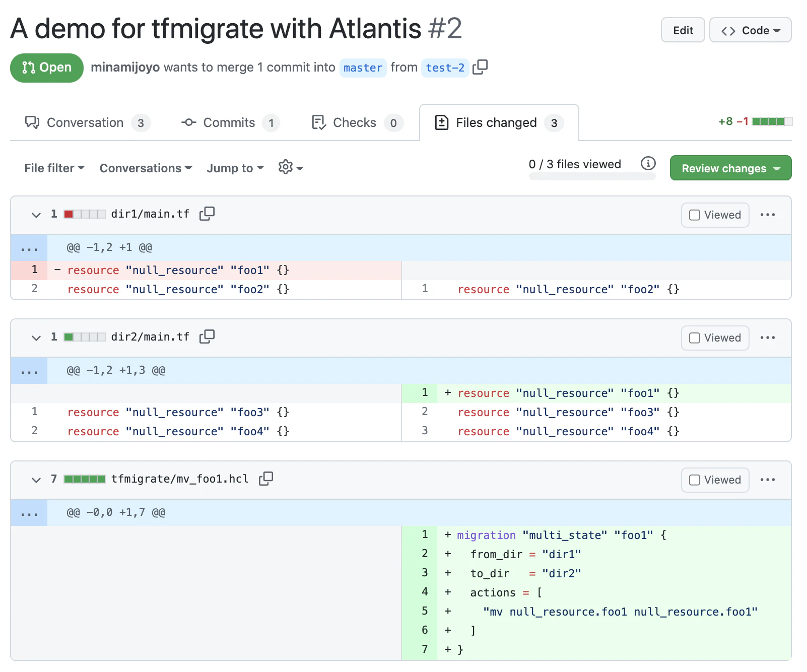Switch to the Commits tab

pyautogui.click(x=230, y=123)
